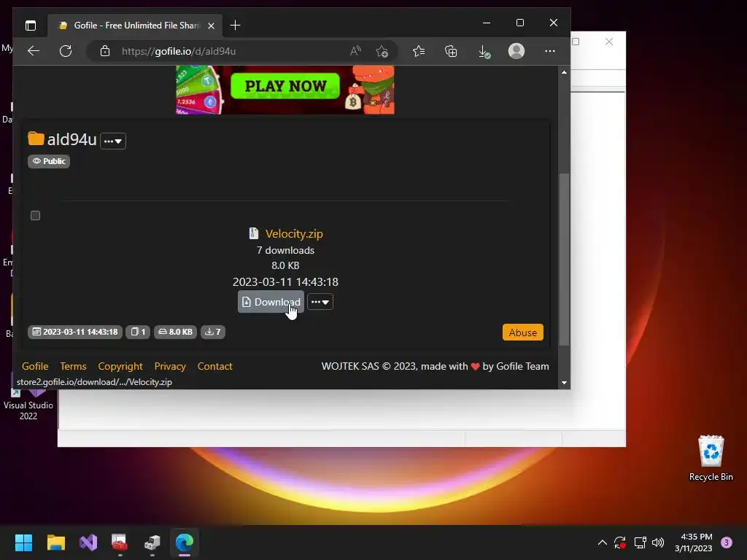Viewport: 747px width, 560px height.
Task: Click the vertical scrollbar thumb
Action: (x=564, y=260)
